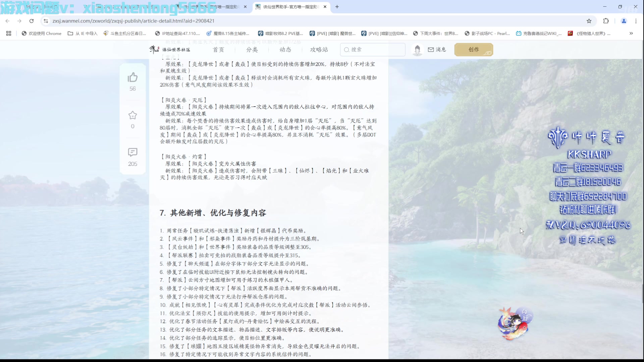This screenshot has height=362, width=644.
Task: Open 动态 in site navigation
Action: [285, 50]
